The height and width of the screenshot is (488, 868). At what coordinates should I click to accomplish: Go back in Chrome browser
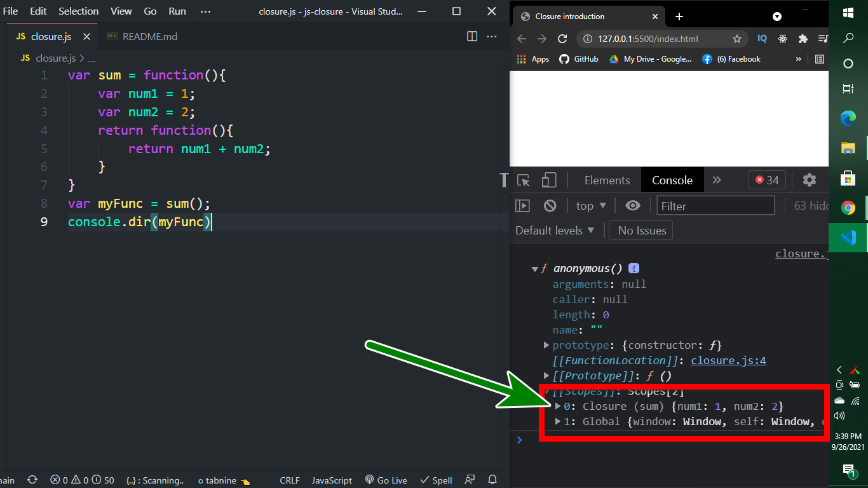click(522, 39)
